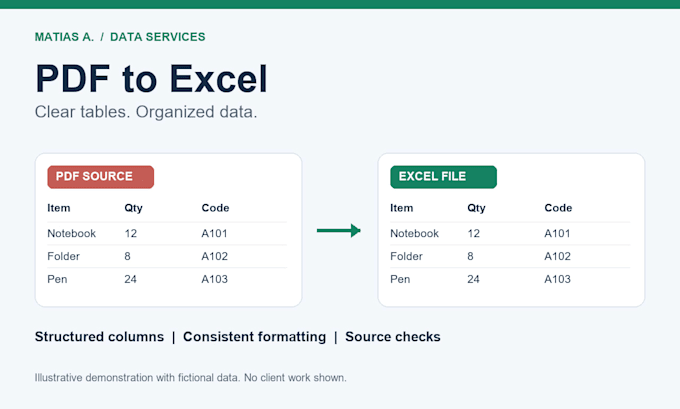Click code "A103" in EXCEL FILE table
The height and width of the screenshot is (409, 680).
(x=557, y=279)
